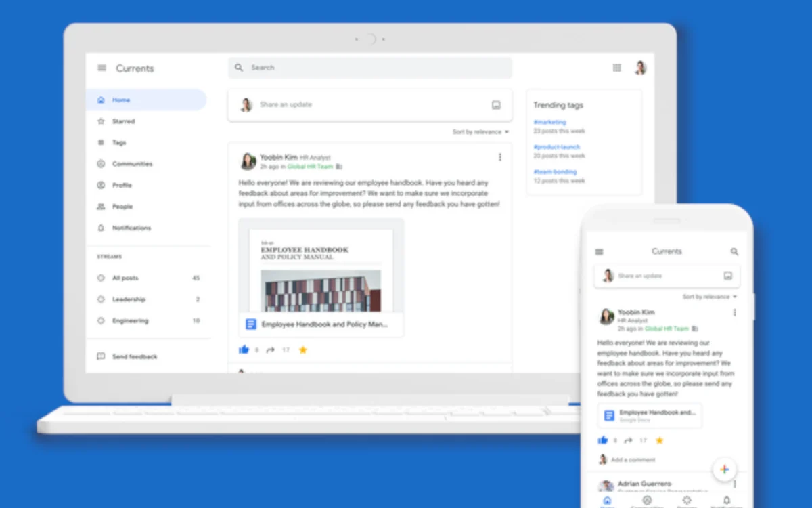Open the #product-launch trending tag
Screen dimensions: 812x508
[x=556, y=147]
